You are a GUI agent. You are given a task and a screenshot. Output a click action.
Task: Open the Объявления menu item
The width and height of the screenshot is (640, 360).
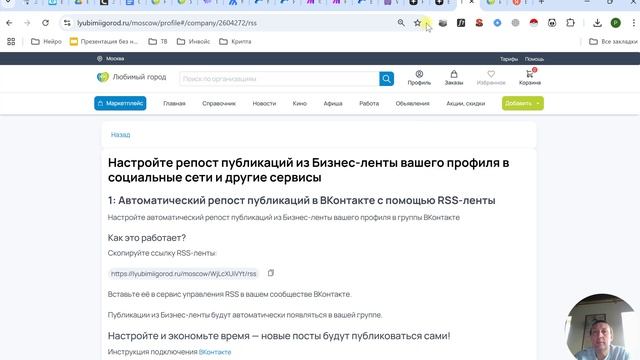tap(412, 104)
